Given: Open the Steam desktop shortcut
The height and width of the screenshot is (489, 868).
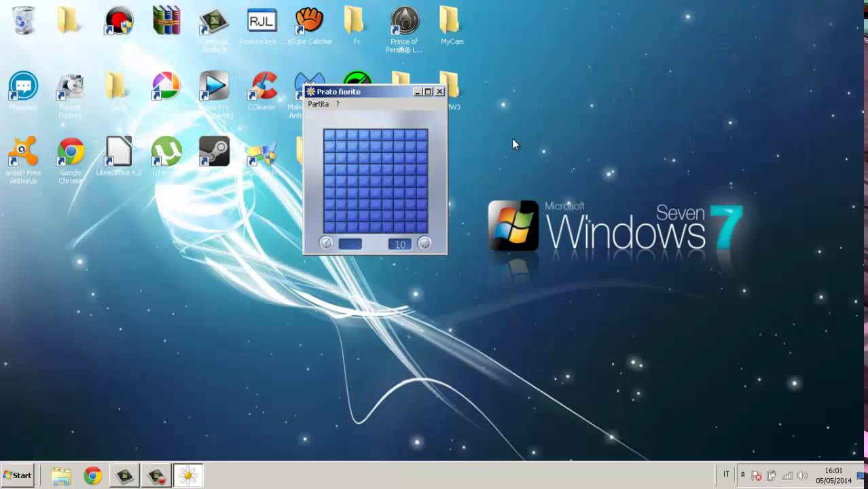Looking at the screenshot, I should [x=214, y=152].
